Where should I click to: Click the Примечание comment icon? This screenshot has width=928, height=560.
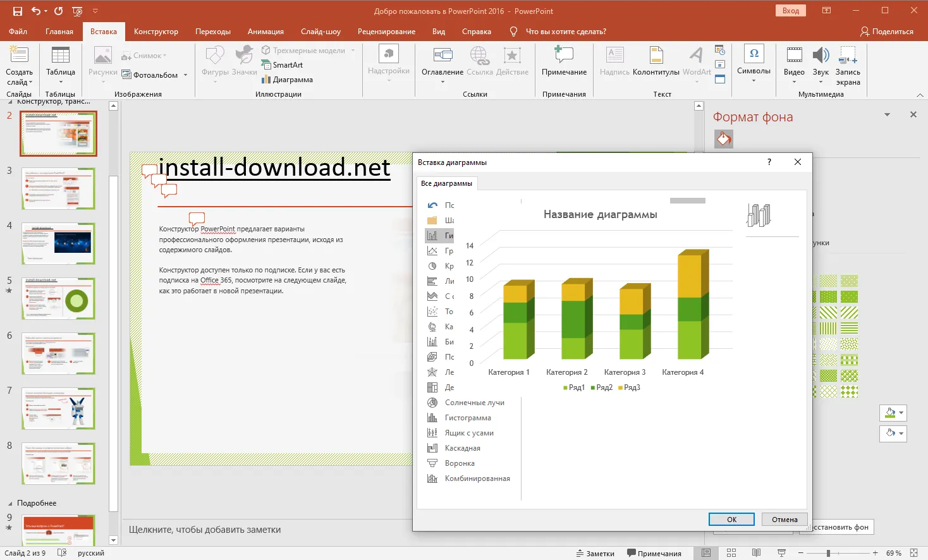click(564, 56)
